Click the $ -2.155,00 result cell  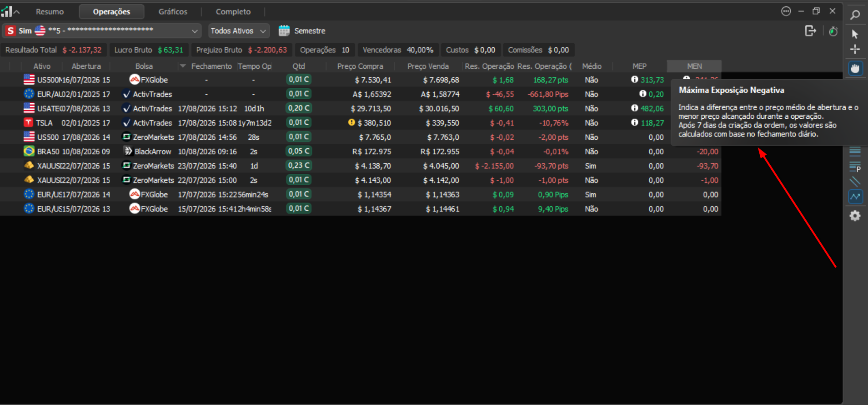tap(494, 166)
